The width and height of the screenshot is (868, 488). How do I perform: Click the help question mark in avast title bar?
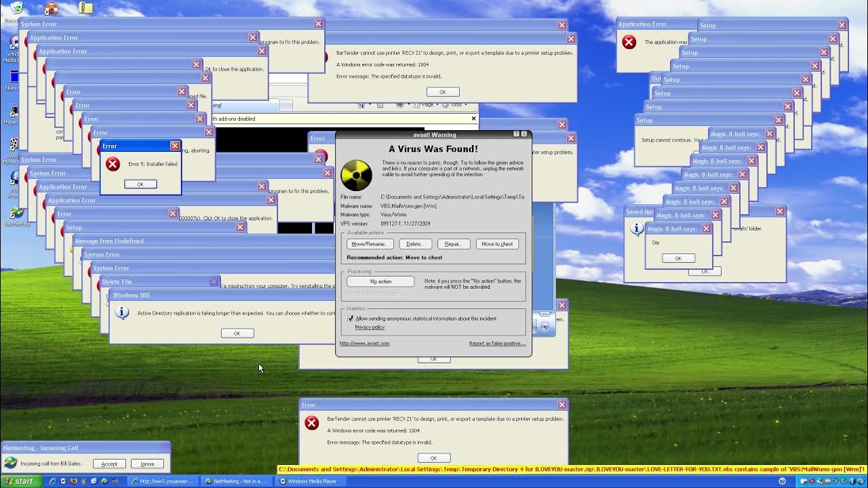516,134
